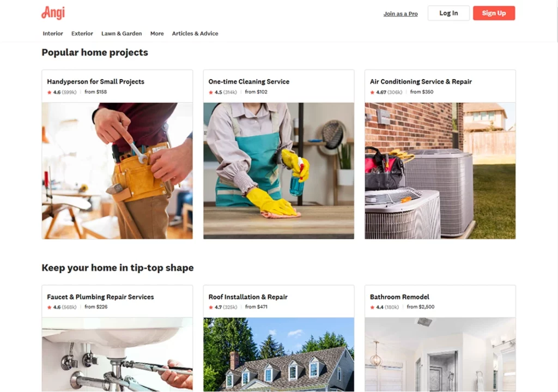
Task: Click the Angi logo
Action: [x=53, y=13]
